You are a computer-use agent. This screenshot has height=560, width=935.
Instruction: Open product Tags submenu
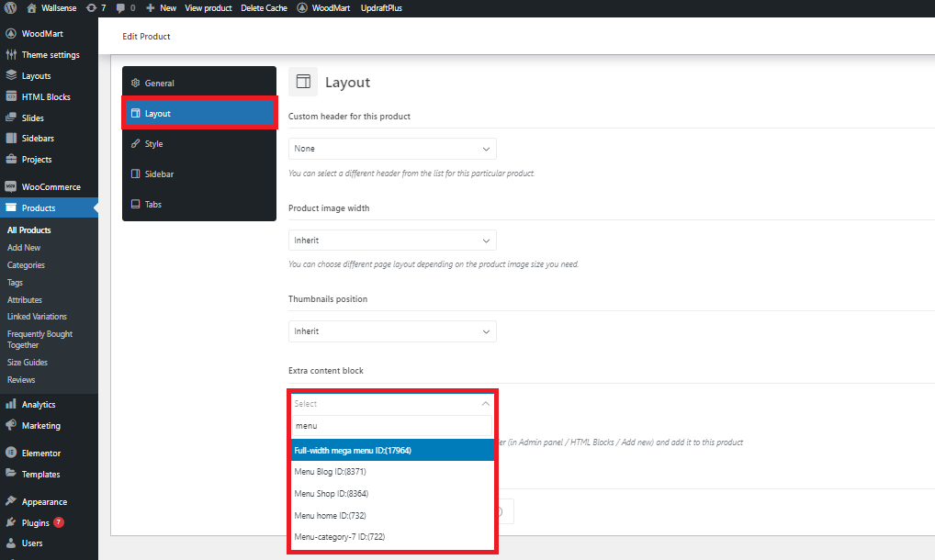point(15,283)
